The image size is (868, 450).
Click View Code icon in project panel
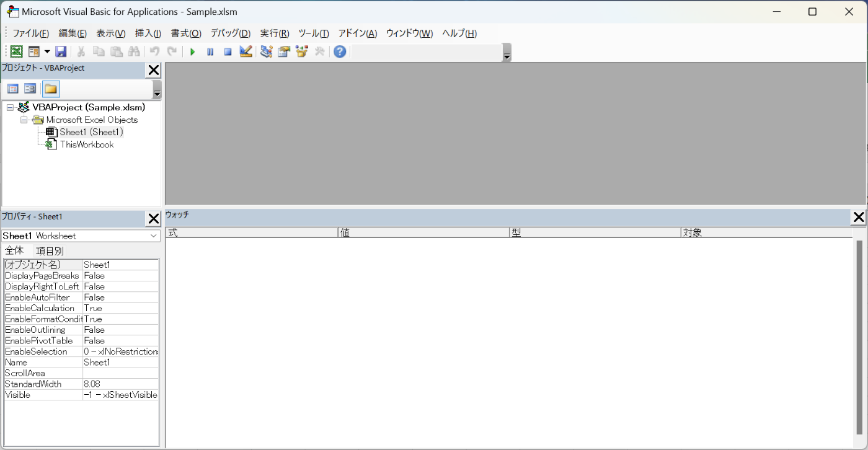click(12, 89)
